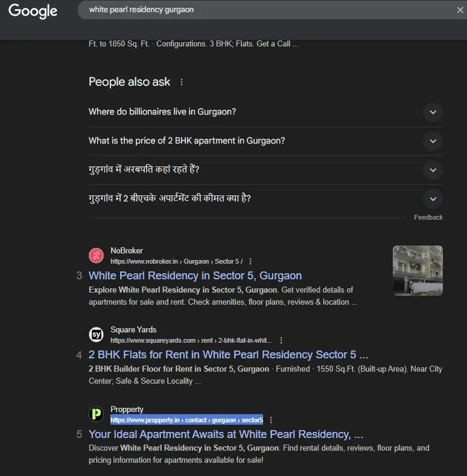Viewport: 467px width, 476px height.
Task: Open the more options menu for the Square Yards result
Action: (x=281, y=340)
